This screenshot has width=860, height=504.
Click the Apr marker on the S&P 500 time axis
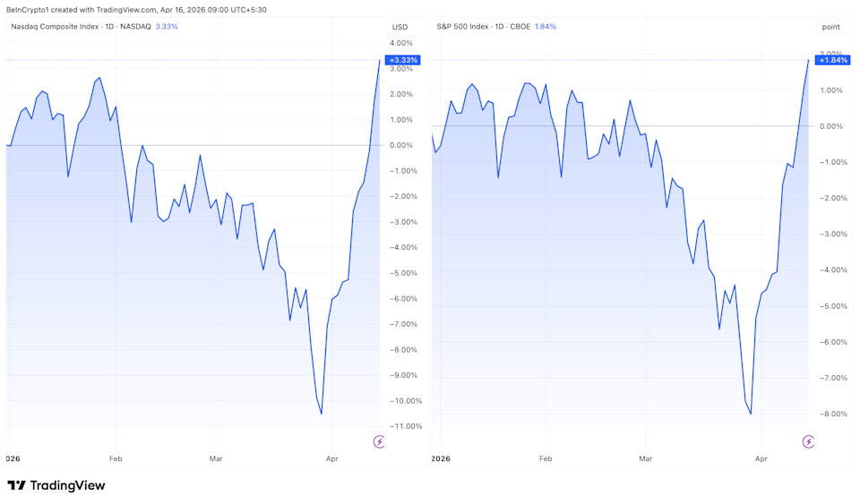[x=761, y=458]
